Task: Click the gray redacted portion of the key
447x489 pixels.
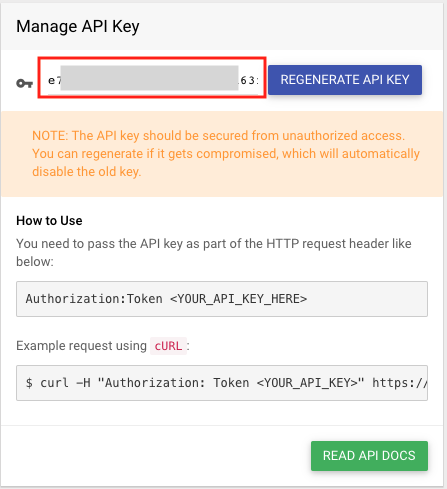Action: click(x=149, y=78)
